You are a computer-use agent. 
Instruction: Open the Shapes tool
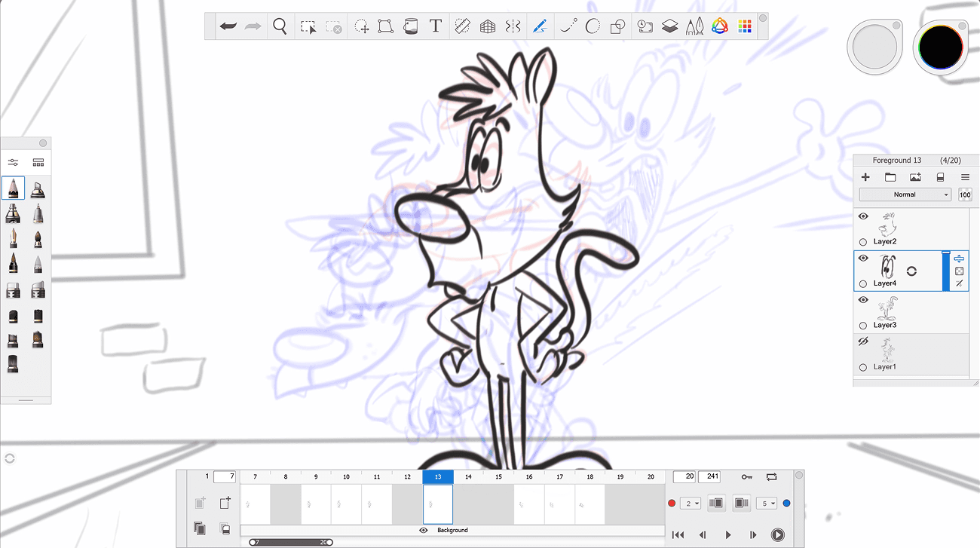point(617,27)
